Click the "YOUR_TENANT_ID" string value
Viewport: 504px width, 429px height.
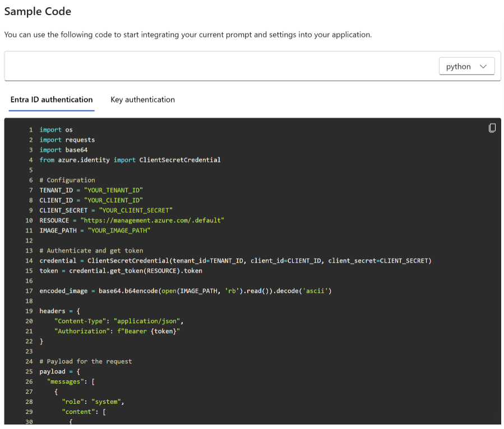(113, 190)
